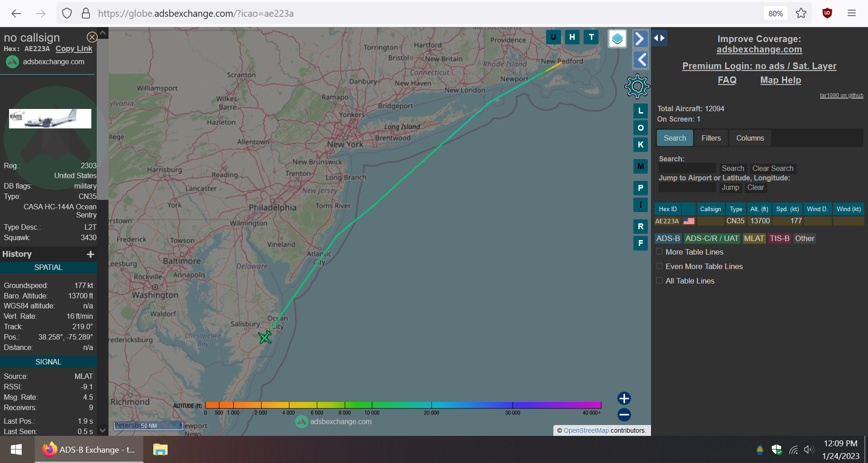868x463 pixels.
Task: Click the info panel scroll down arrow
Action: [103, 430]
